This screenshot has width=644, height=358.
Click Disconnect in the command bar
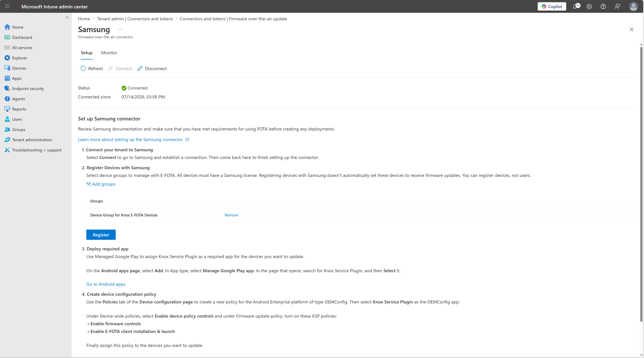tap(152, 68)
